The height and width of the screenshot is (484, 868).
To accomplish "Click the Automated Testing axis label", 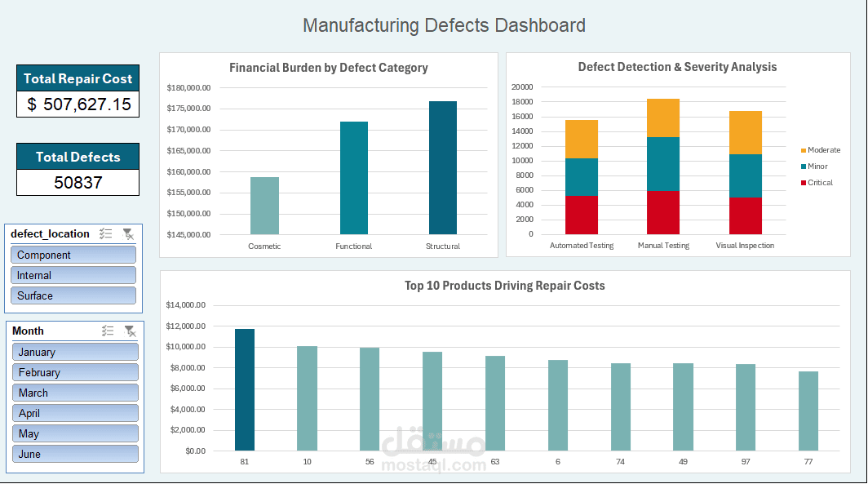I will tap(581, 246).
